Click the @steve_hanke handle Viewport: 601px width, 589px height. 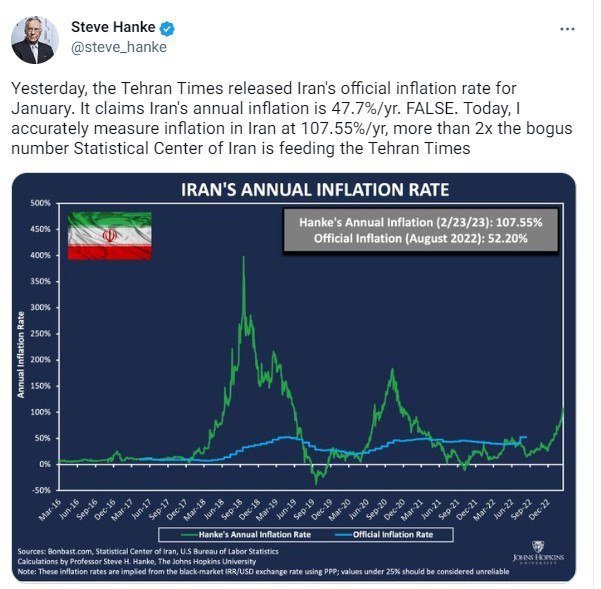118,46
